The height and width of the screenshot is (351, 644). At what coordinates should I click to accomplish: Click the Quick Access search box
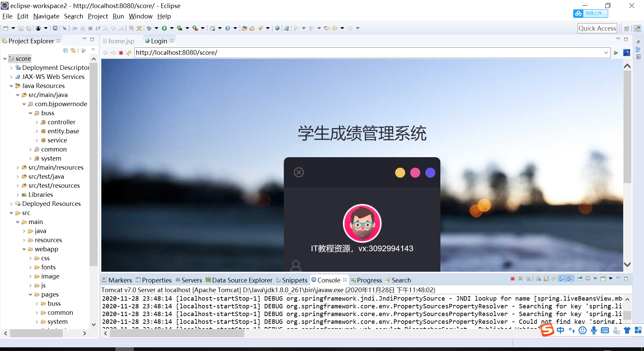597,29
